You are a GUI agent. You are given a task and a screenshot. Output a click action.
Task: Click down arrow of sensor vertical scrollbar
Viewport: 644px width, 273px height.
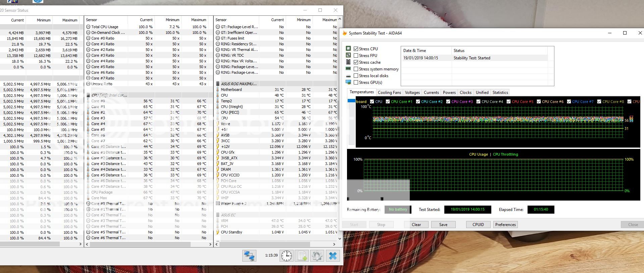click(340, 238)
